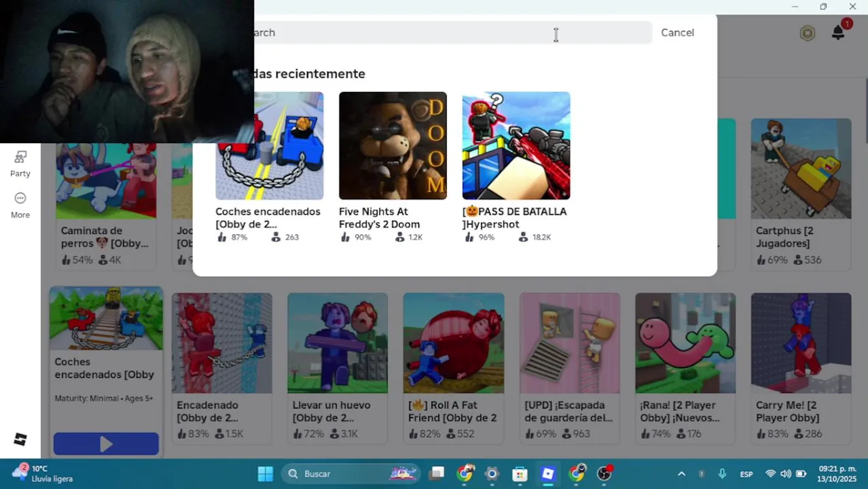Open the Encadenado [Obby de 2... game thumbnail
Image resolution: width=868 pixels, height=489 pixels.
pos(221,343)
